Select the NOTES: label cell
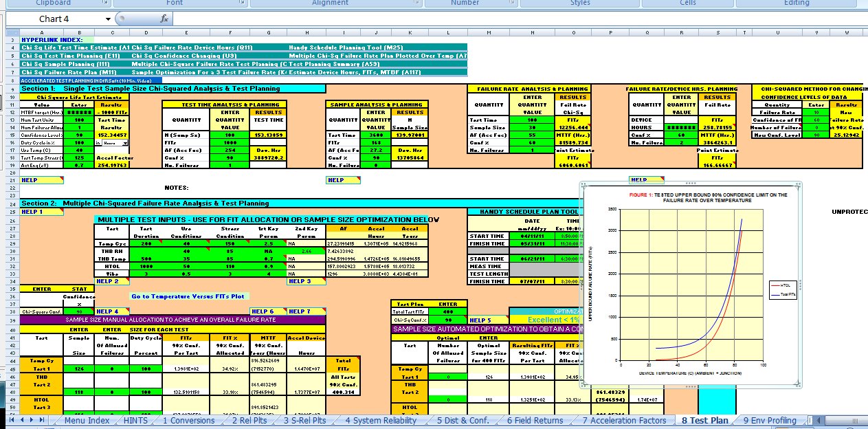Screen dimensions: 868x429 [x=177, y=187]
